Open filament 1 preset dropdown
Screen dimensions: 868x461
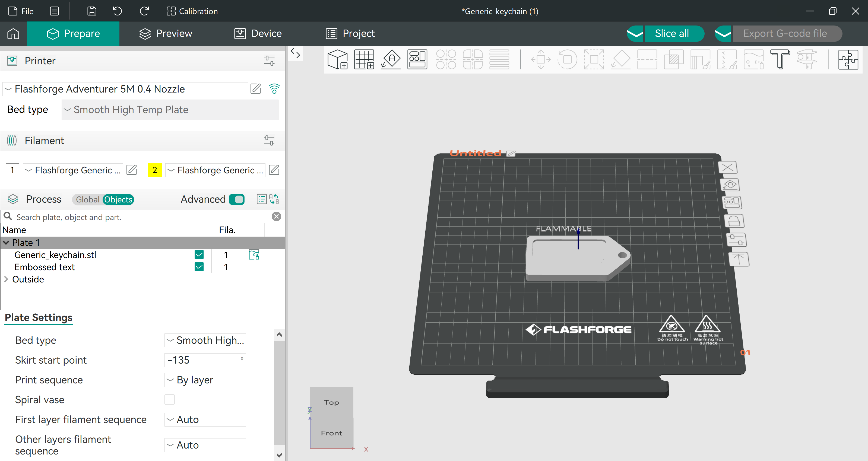[73, 170]
